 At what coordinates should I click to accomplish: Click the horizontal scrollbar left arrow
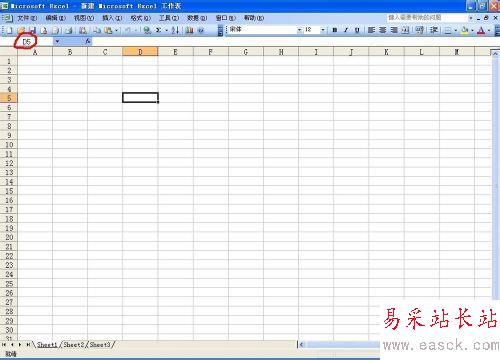coord(301,345)
